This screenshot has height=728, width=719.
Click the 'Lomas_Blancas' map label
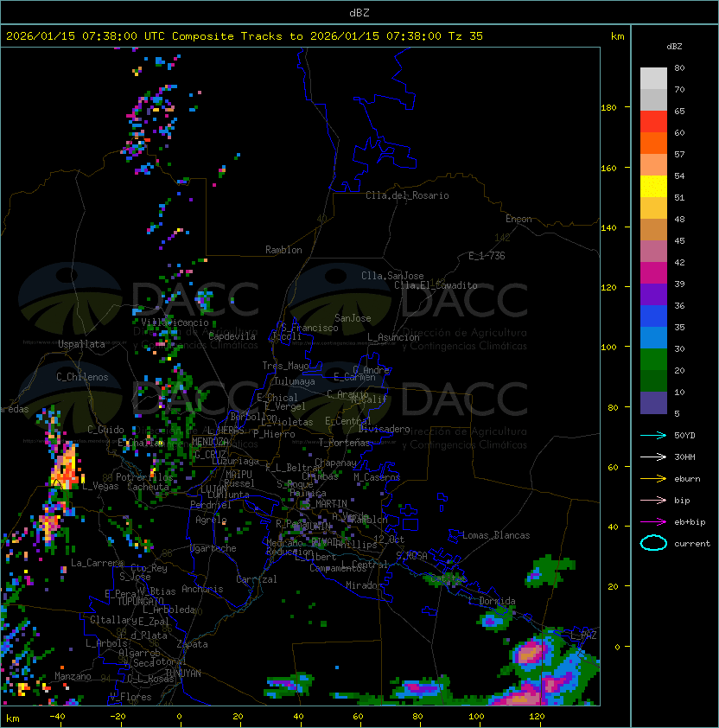(496, 535)
